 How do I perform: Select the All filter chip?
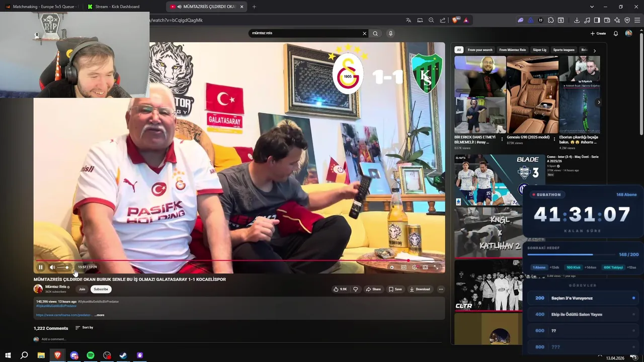(x=459, y=50)
